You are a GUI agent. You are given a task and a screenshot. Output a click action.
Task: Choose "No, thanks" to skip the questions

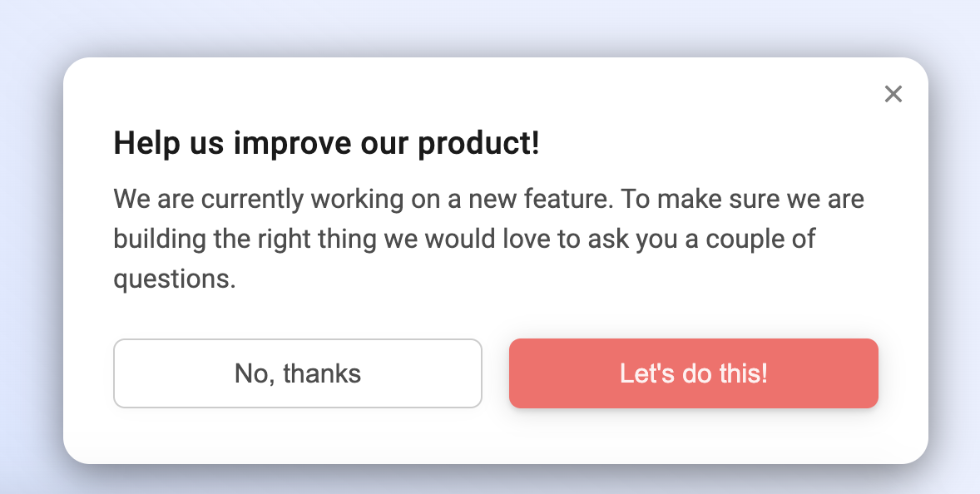coord(297,373)
